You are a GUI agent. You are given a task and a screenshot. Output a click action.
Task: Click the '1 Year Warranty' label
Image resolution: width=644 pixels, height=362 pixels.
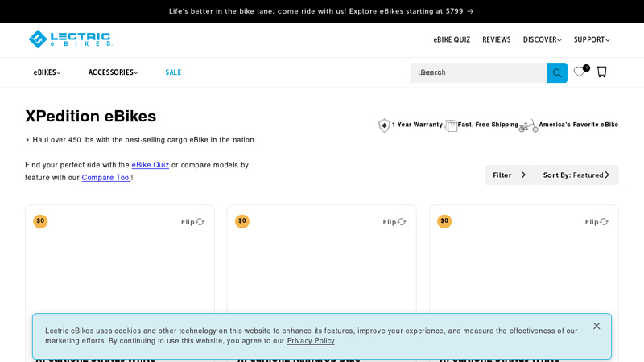pyautogui.click(x=417, y=125)
